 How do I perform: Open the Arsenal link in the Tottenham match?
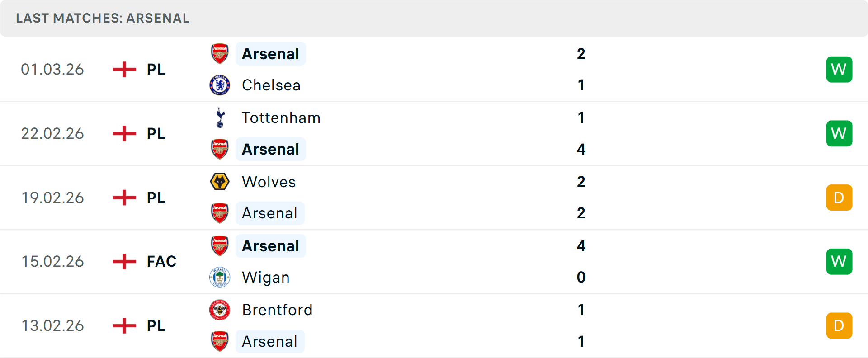[x=270, y=149]
